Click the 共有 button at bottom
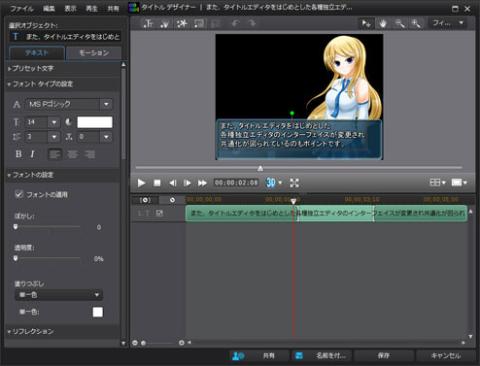 click(x=259, y=356)
